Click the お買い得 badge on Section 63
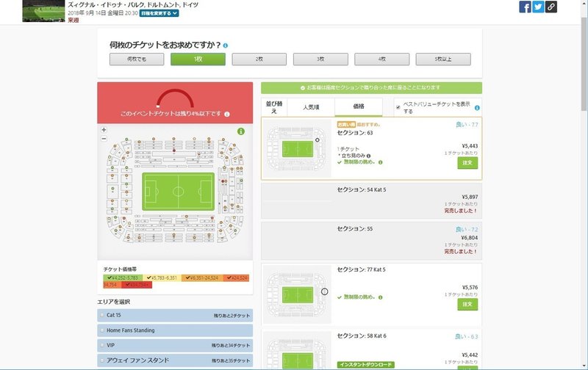 coord(345,124)
